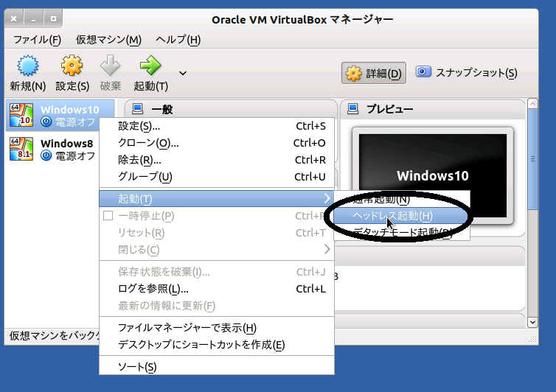Click the window resize grip at status bar corner
Viewport: 556px width, 392px height.
532,339
